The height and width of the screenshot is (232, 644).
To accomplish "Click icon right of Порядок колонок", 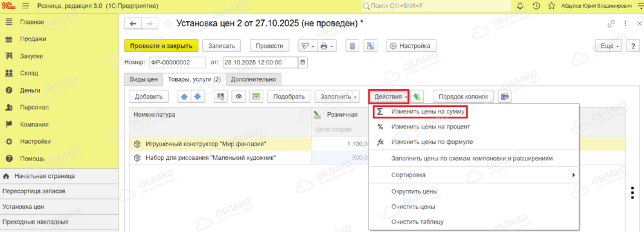I will click(x=505, y=97).
